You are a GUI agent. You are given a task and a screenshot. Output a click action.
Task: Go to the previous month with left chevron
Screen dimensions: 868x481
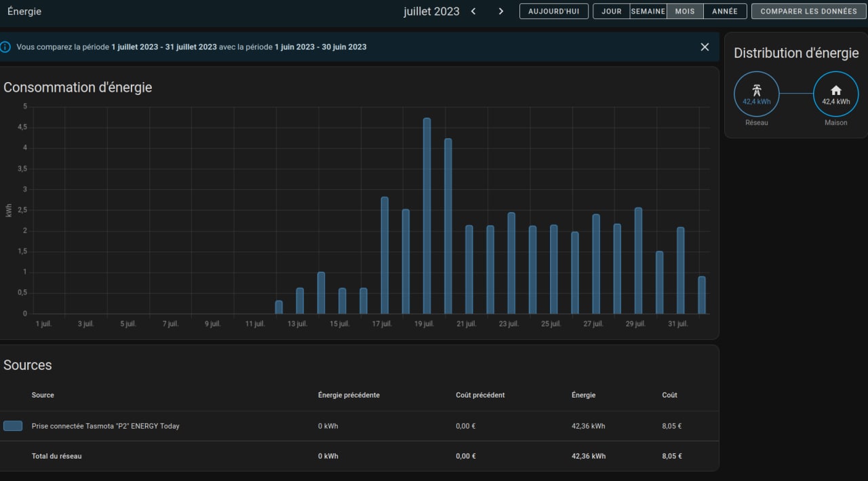(x=473, y=12)
